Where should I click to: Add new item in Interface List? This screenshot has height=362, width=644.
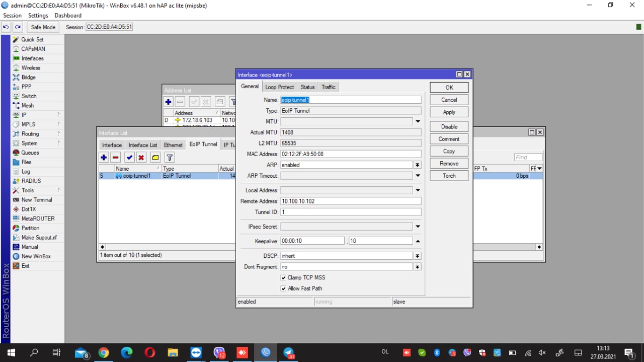click(x=104, y=158)
